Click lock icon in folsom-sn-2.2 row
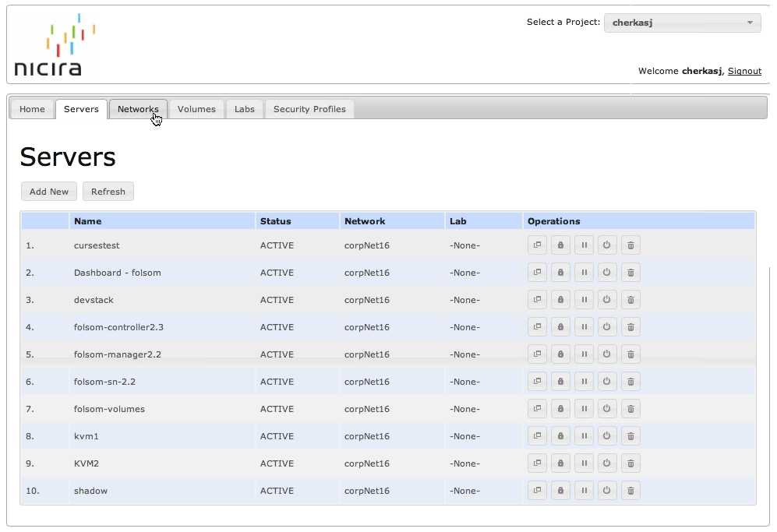 tap(560, 382)
